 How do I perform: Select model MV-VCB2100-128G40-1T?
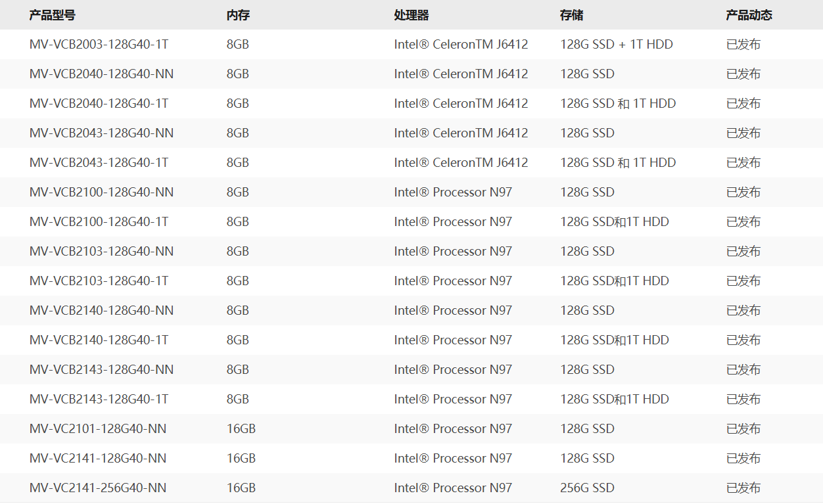99,222
